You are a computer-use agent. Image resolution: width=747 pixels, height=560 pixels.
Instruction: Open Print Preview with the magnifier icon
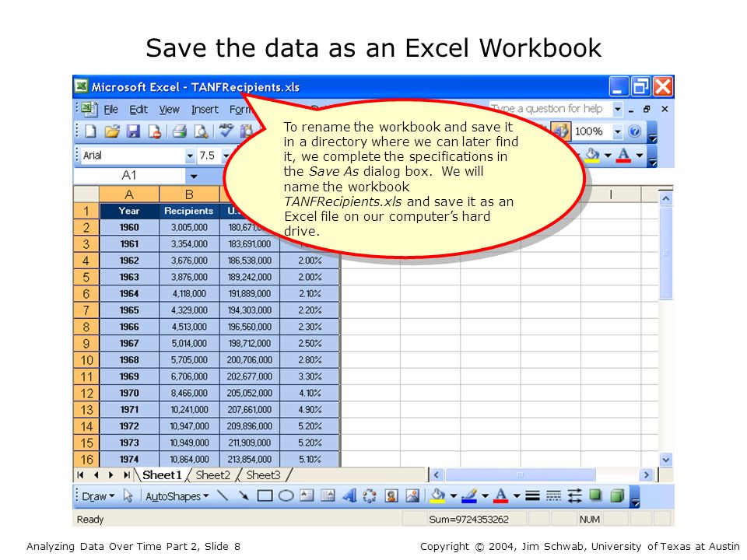pos(201,131)
